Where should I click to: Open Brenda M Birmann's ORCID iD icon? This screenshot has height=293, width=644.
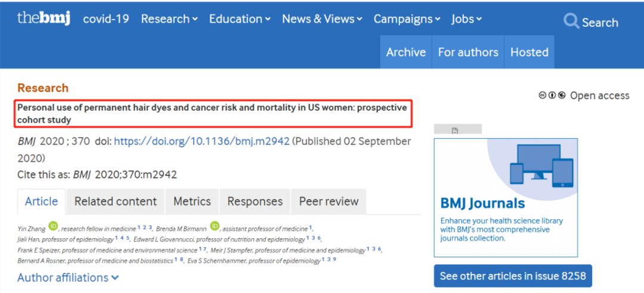tap(215, 226)
